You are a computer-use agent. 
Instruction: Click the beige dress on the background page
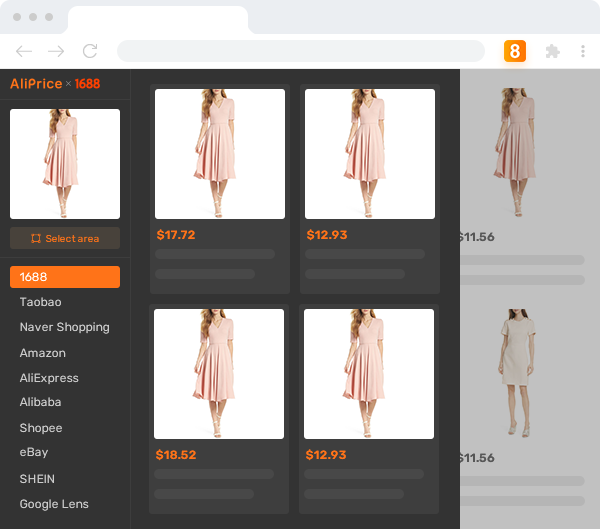[517, 372]
